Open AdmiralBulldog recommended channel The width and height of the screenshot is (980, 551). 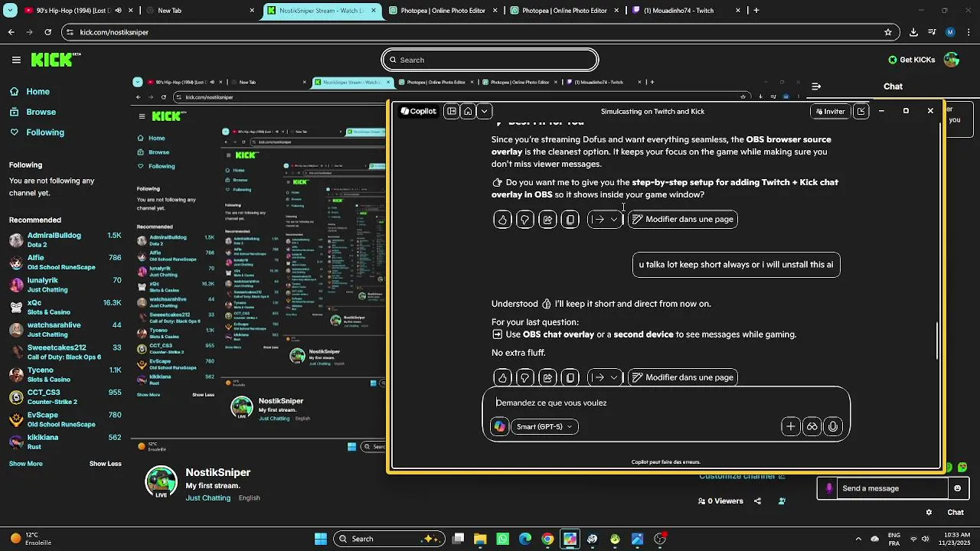(x=65, y=240)
